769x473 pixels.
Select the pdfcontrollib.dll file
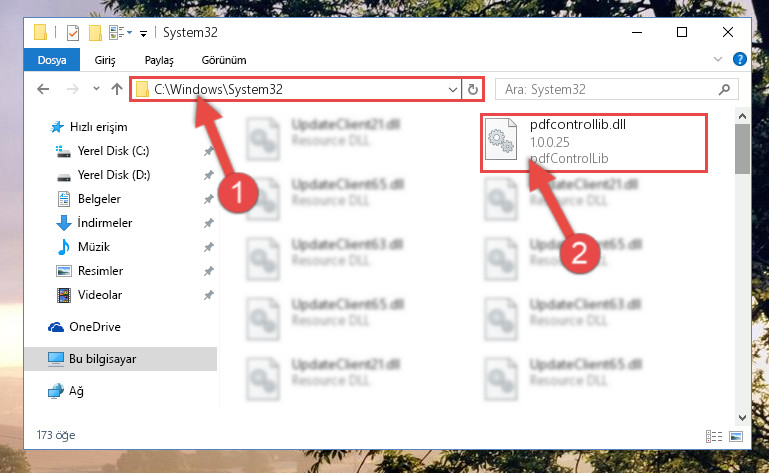click(x=594, y=143)
